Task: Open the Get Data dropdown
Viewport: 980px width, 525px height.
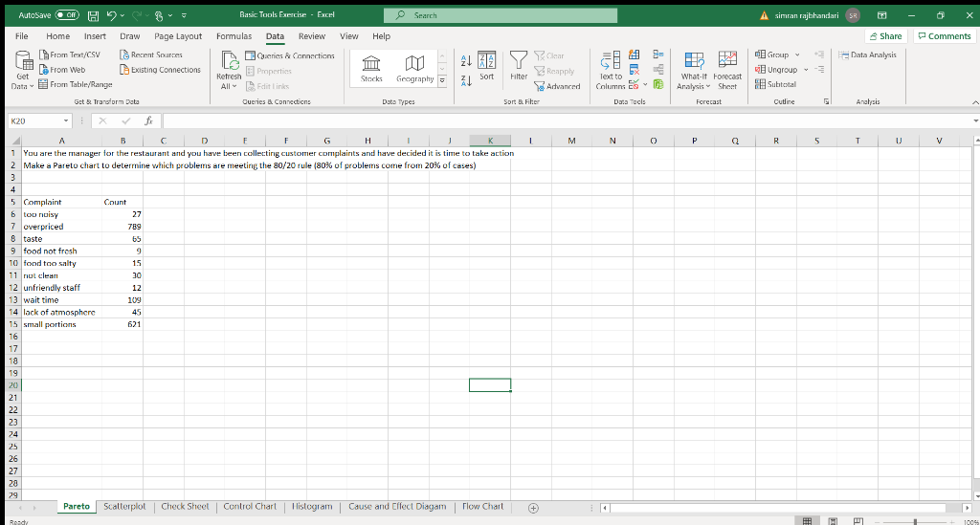Action: [x=23, y=70]
